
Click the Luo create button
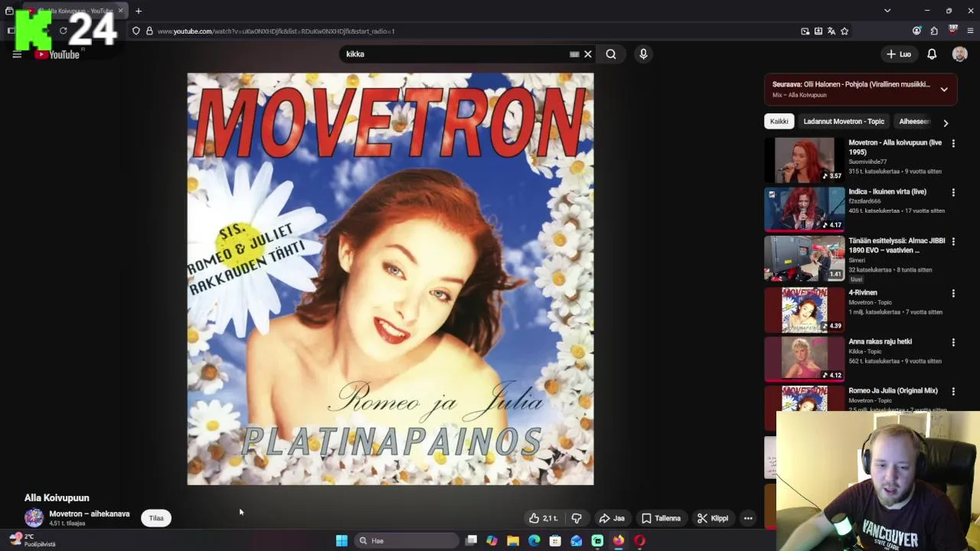tap(899, 54)
